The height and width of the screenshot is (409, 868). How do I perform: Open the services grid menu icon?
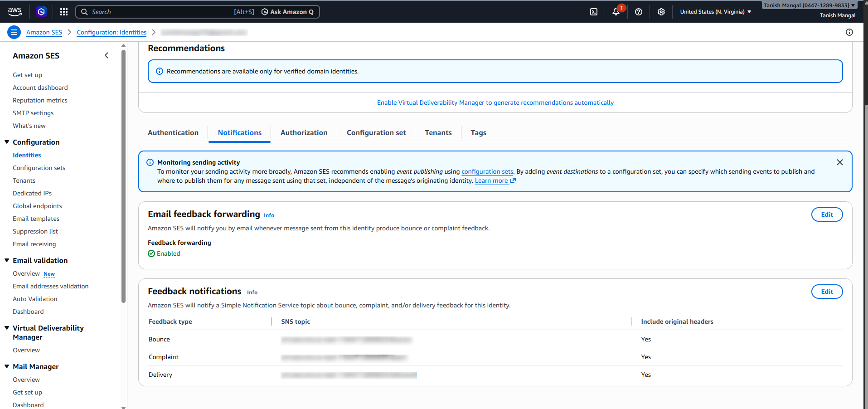pyautogui.click(x=64, y=12)
